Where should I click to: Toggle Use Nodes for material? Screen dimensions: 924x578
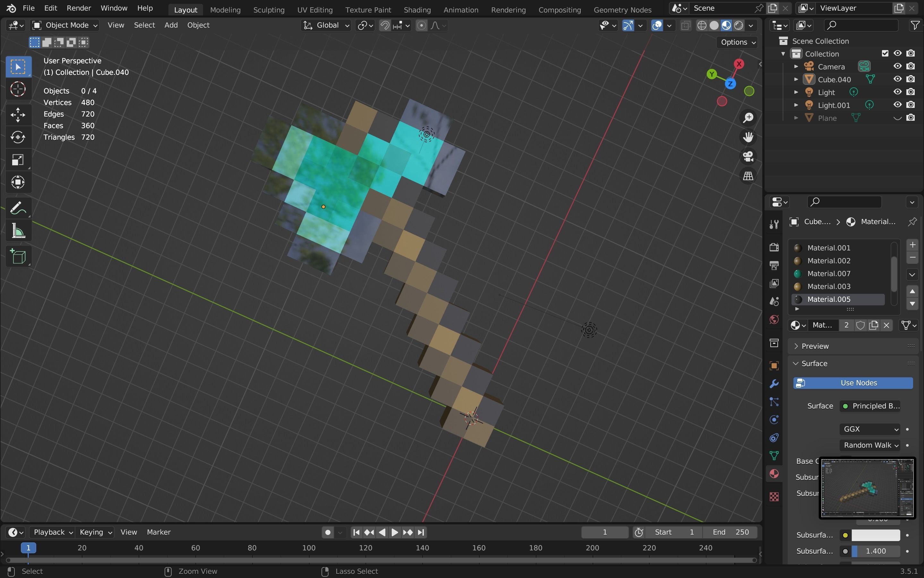tap(853, 383)
